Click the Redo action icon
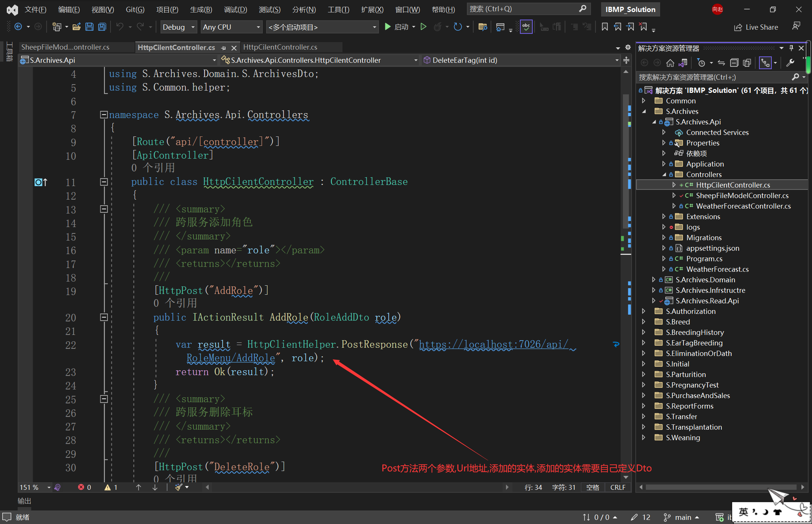This screenshot has height=524, width=812. pos(139,28)
